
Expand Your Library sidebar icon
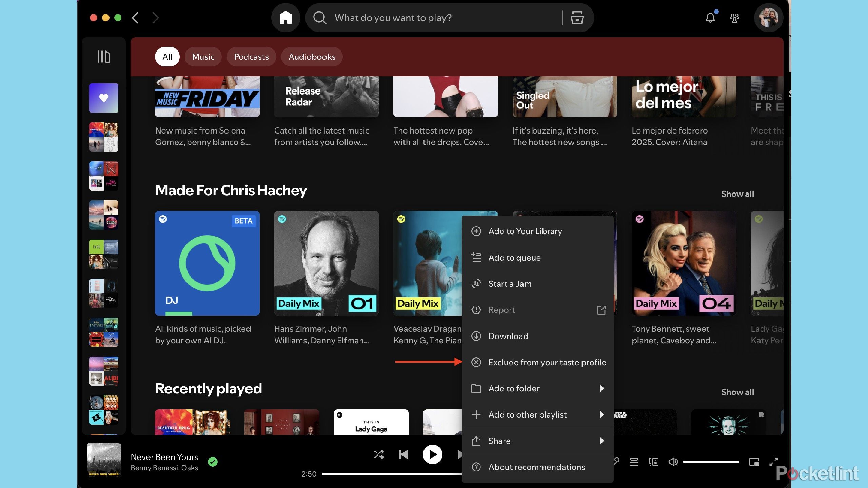coord(104,57)
